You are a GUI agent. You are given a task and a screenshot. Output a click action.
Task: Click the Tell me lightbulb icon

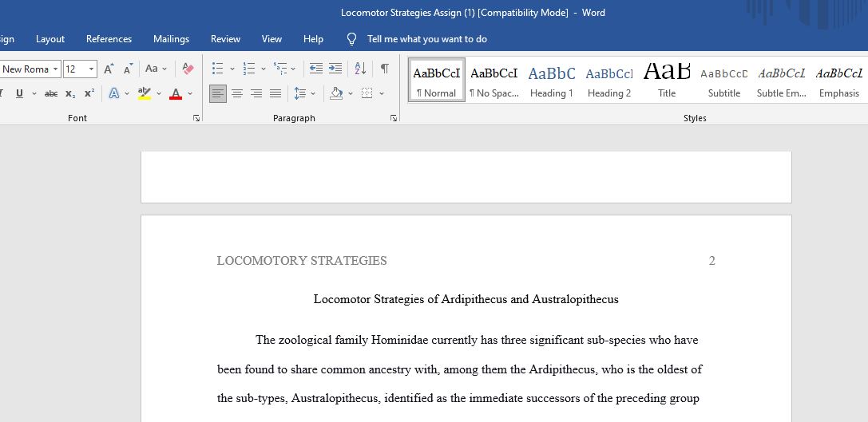[351, 39]
